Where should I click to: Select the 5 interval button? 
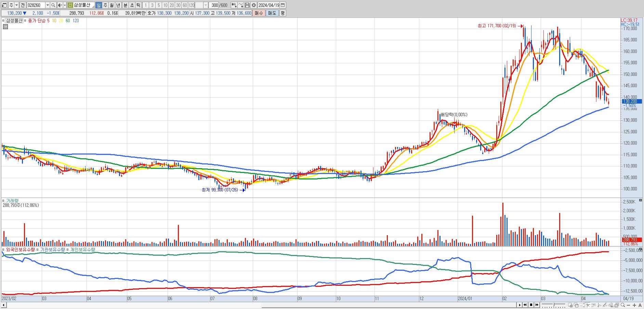pyautogui.click(x=159, y=5)
